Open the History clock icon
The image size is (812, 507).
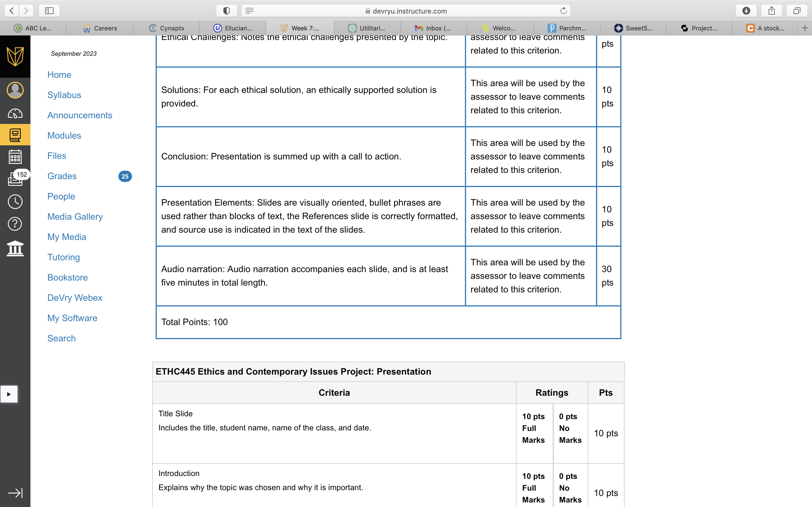tap(15, 201)
